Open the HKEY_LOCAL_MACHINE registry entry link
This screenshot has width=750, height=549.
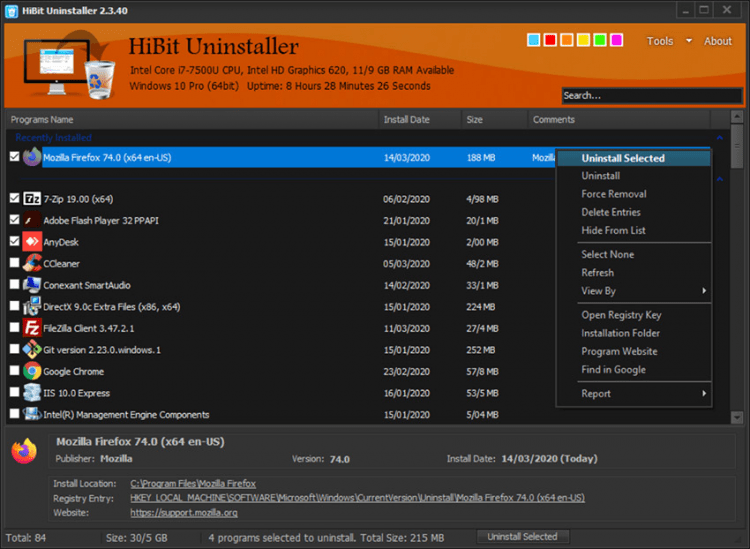point(357,498)
